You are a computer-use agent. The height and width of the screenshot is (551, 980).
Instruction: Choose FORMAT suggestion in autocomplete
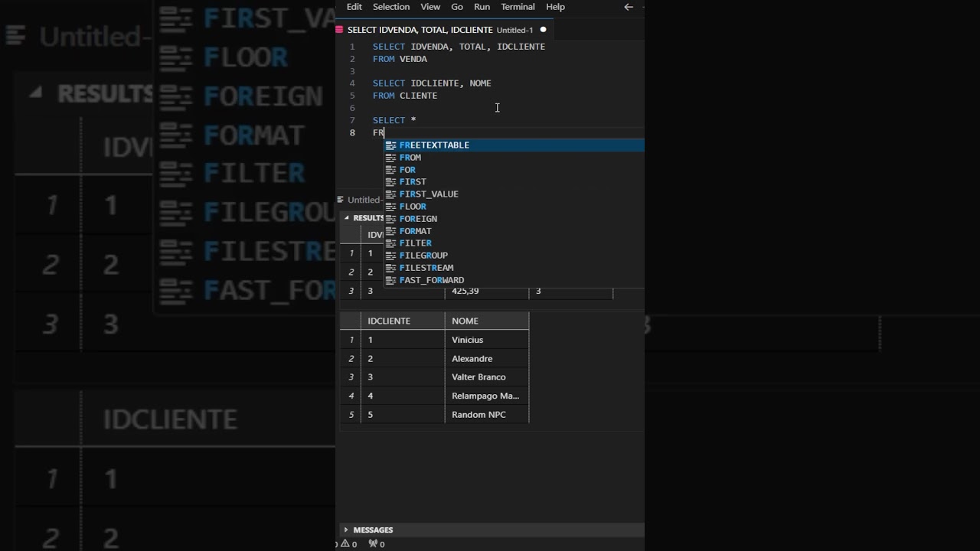click(514, 231)
